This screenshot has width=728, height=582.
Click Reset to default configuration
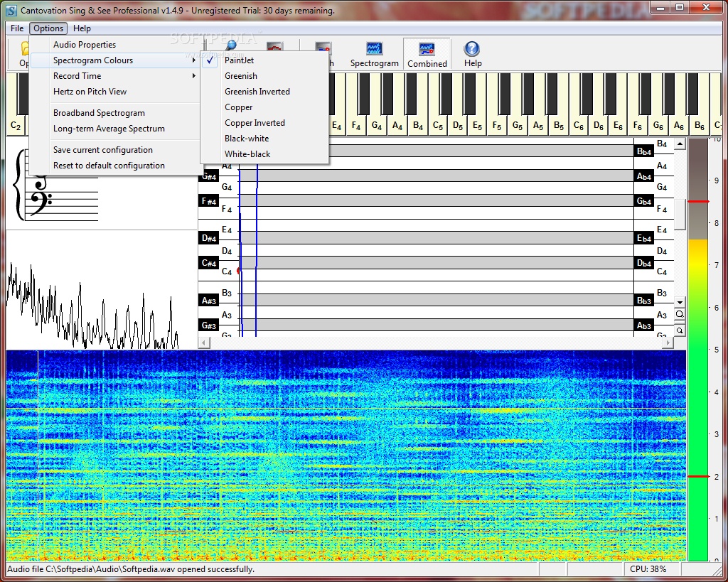coord(116,166)
